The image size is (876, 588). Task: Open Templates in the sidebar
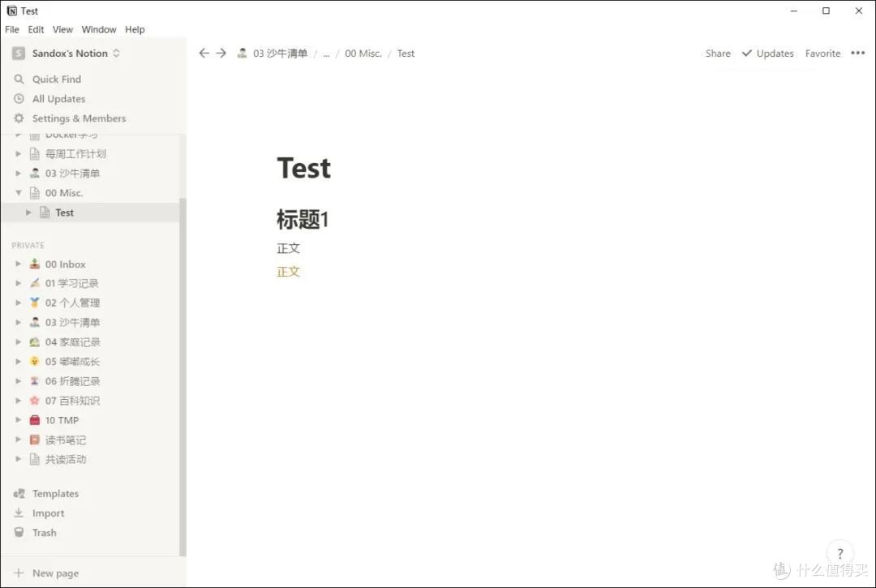(55, 494)
